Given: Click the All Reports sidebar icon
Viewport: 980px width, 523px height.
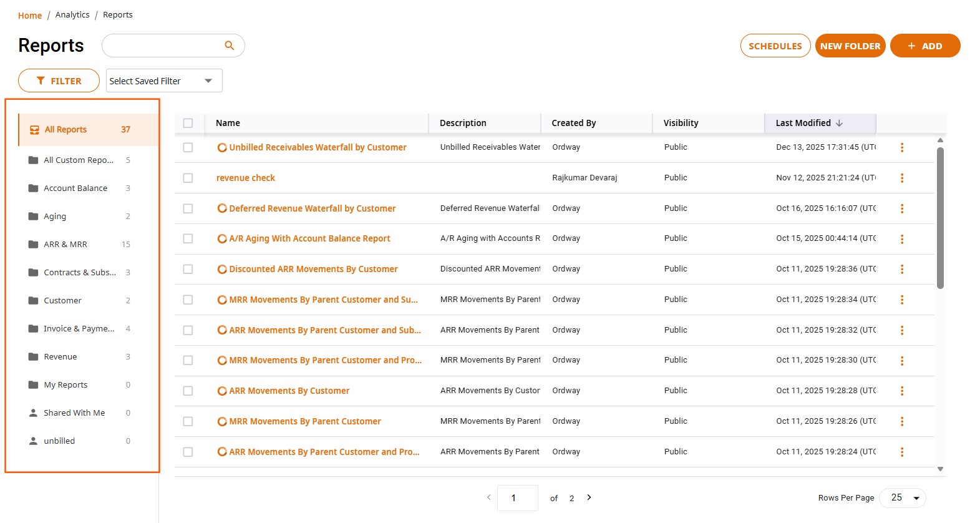Looking at the screenshot, I should 35,130.
